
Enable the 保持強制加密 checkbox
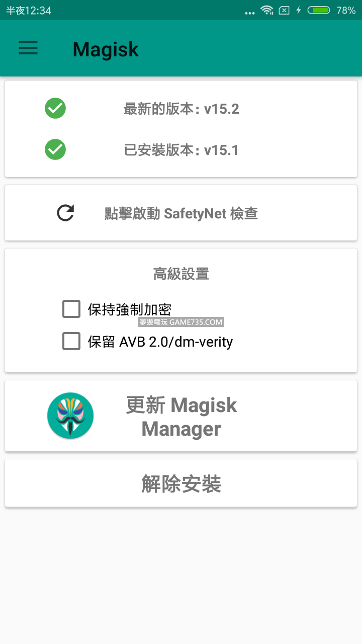tap(71, 309)
